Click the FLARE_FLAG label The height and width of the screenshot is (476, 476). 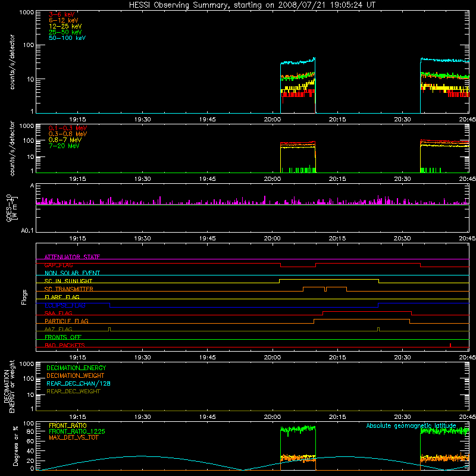coord(62,297)
